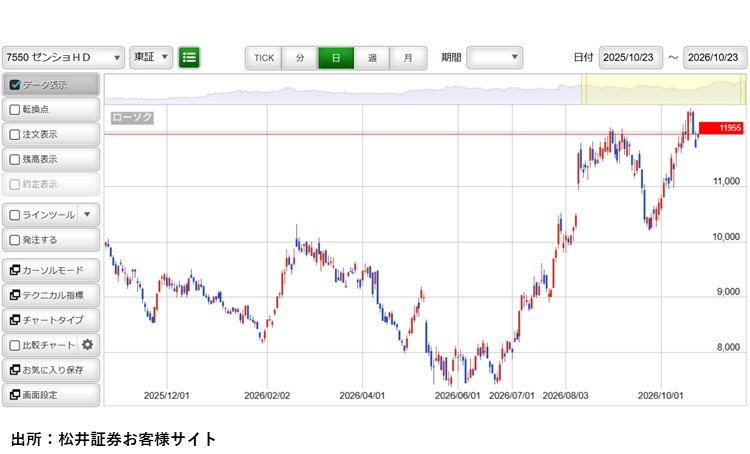The image size is (750, 454).
Task: Click the yellow range selector on overview
Action: 663,89
